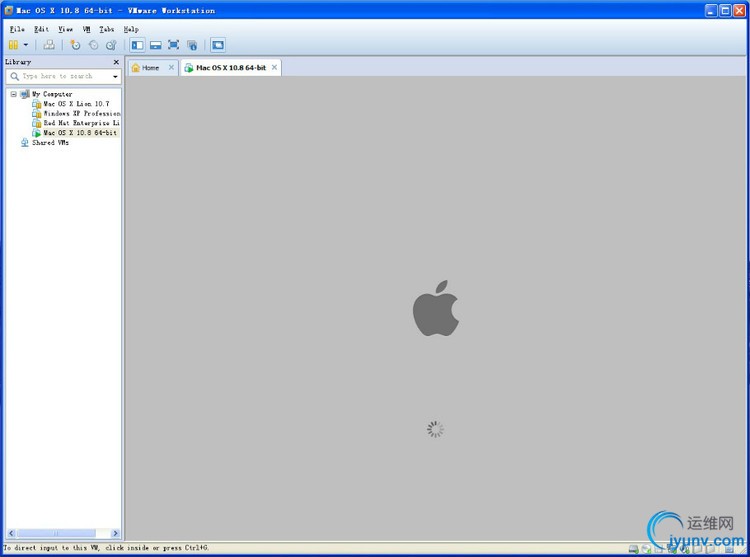
Task: Open the VM menu
Action: click(86, 29)
